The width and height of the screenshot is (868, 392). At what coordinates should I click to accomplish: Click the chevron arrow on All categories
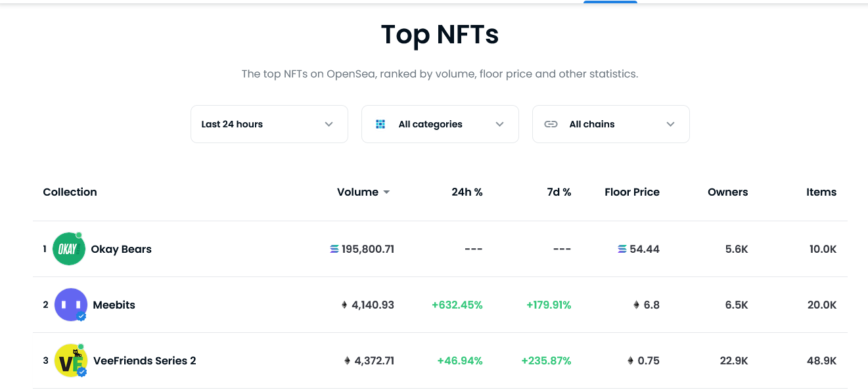(x=500, y=124)
